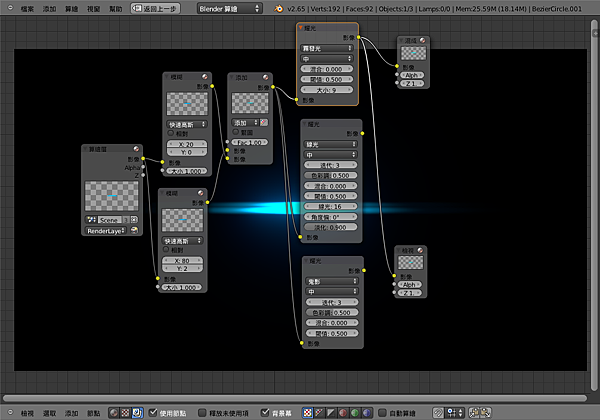Toggle the clamp checkbox on the Mix node
Viewport: 600px width, 420px height.
[236, 132]
